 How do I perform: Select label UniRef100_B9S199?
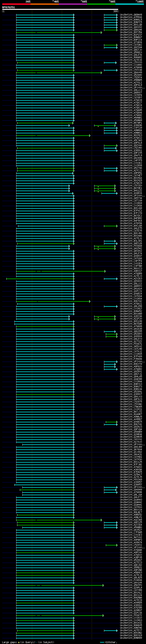[131, 321]
